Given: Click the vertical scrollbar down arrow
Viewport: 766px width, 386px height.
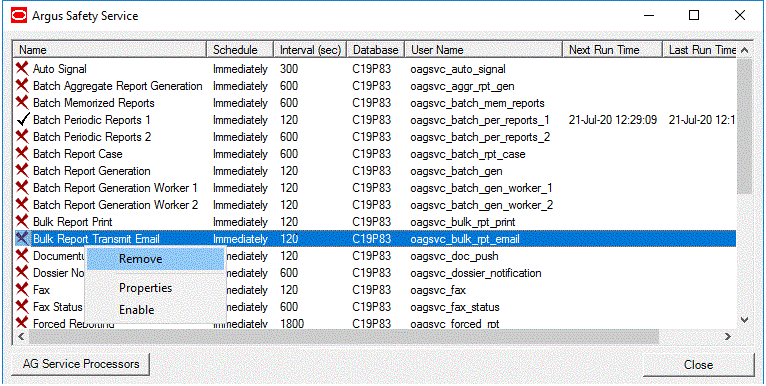Looking at the screenshot, I should tap(745, 320).
